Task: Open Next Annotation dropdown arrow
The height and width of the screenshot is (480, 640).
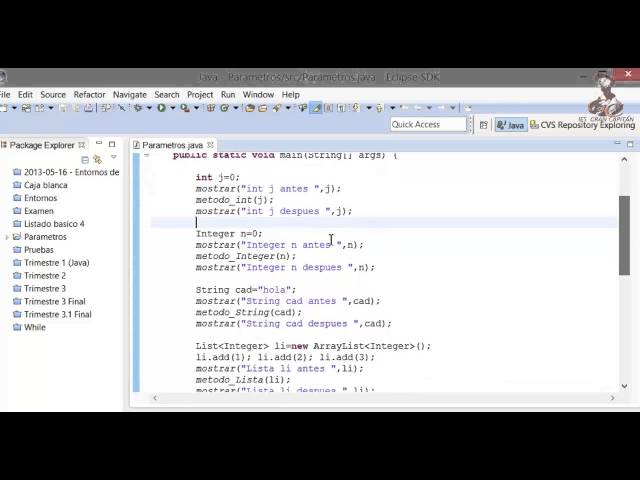Action: pos(369,108)
